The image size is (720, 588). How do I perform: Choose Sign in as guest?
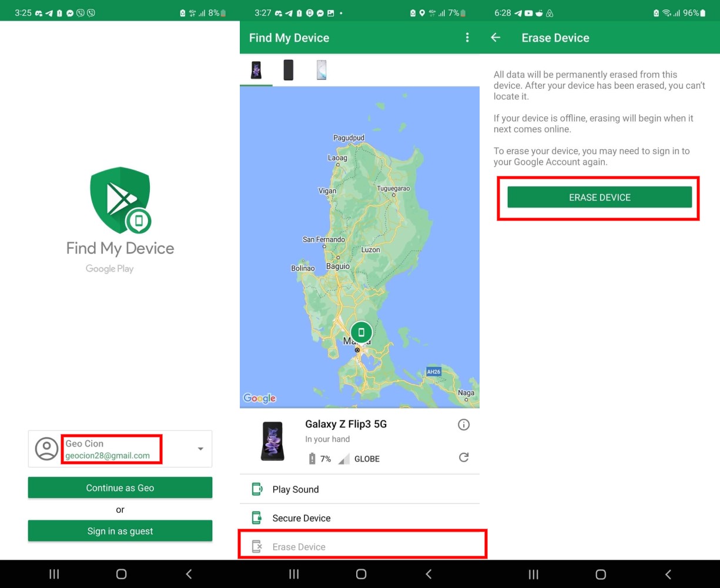[120, 531]
